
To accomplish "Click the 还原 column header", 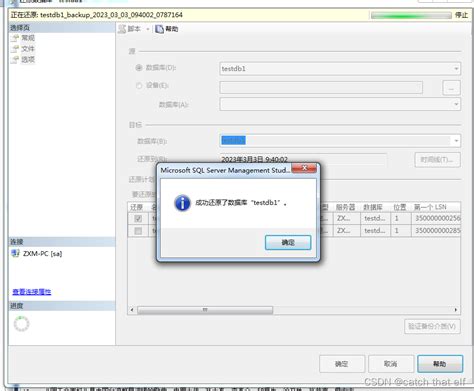I will 136,207.
